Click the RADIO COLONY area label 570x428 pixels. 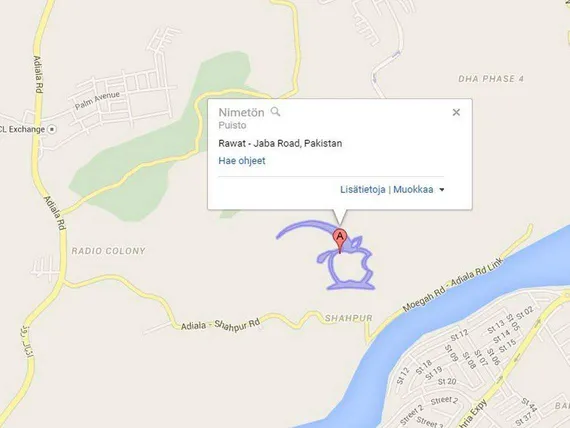click(108, 251)
